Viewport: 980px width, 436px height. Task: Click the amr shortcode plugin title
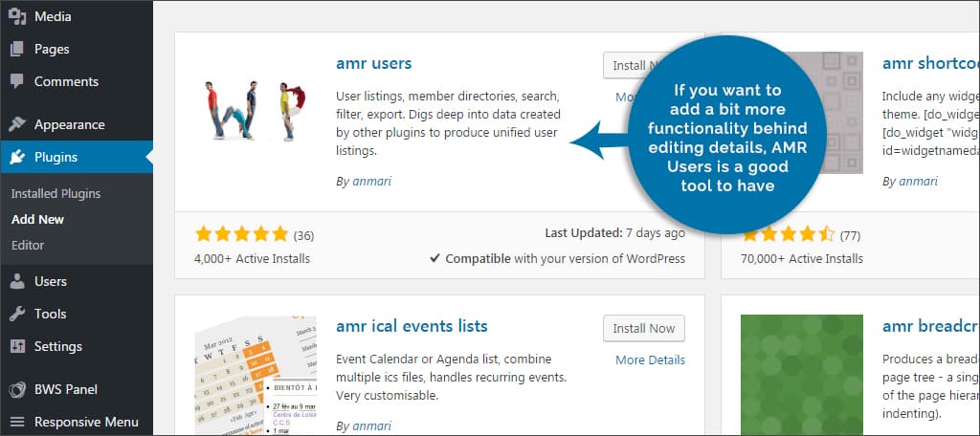pyautogui.click(x=930, y=63)
